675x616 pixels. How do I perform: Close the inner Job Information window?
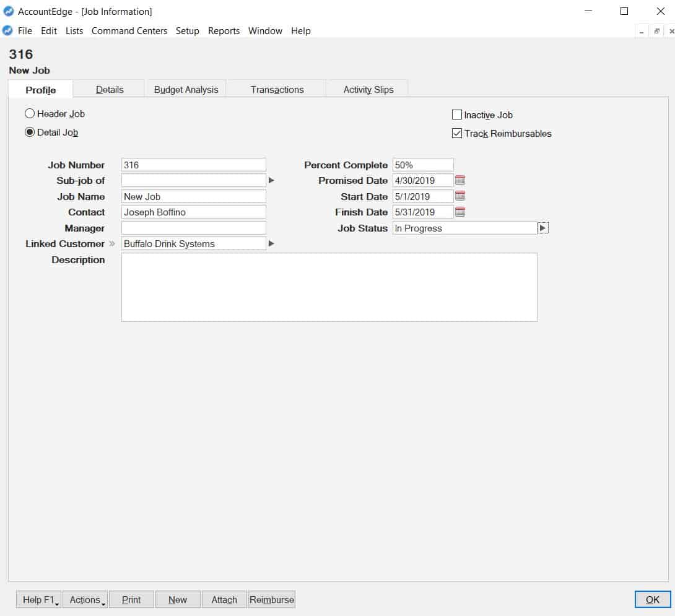[x=671, y=32]
